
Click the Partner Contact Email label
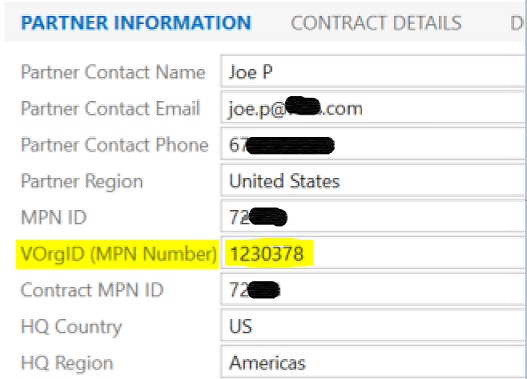tap(110, 108)
